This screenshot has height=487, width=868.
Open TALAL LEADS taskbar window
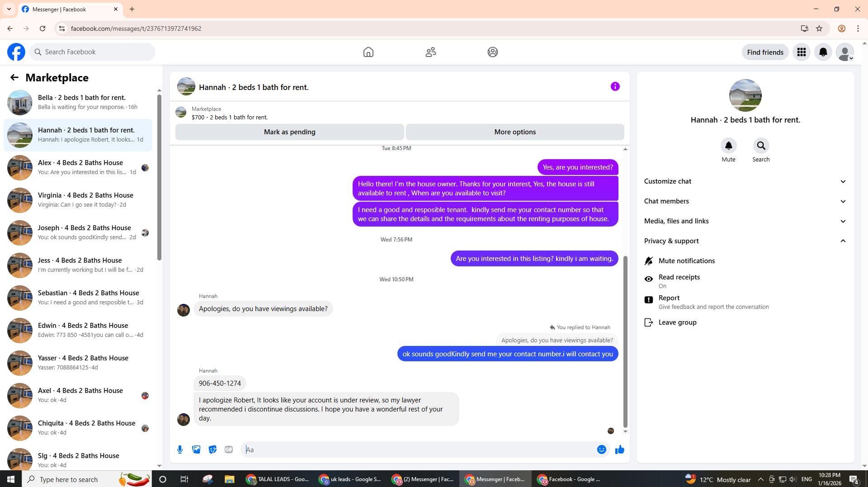(x=278, y=479)
